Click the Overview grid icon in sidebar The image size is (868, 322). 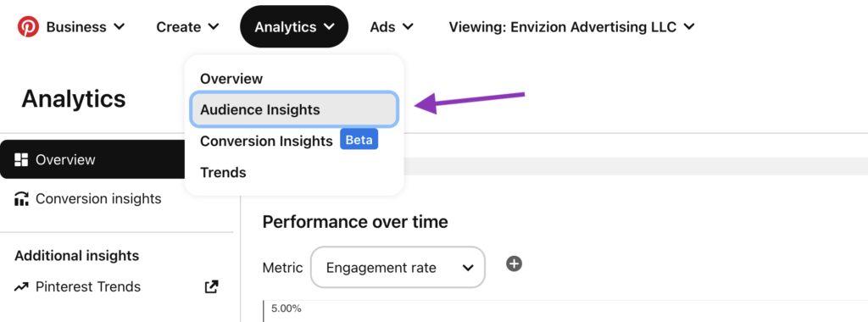(x=21, y=160)
